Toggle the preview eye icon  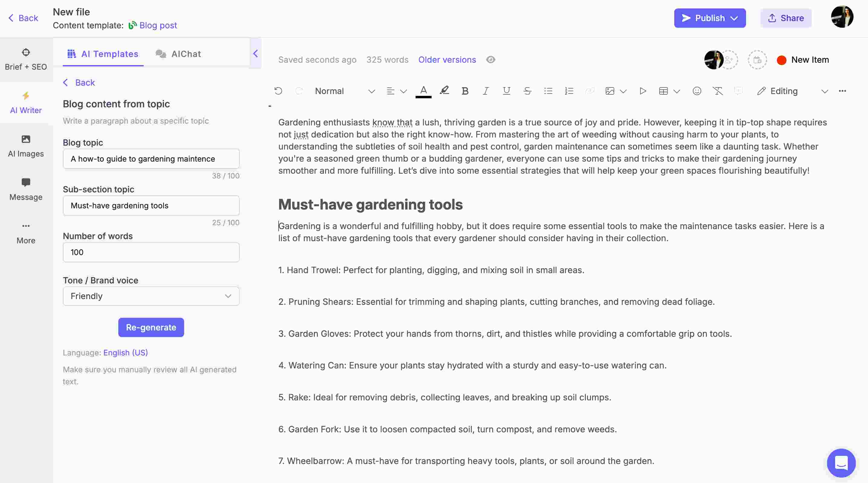click(491, 60)
